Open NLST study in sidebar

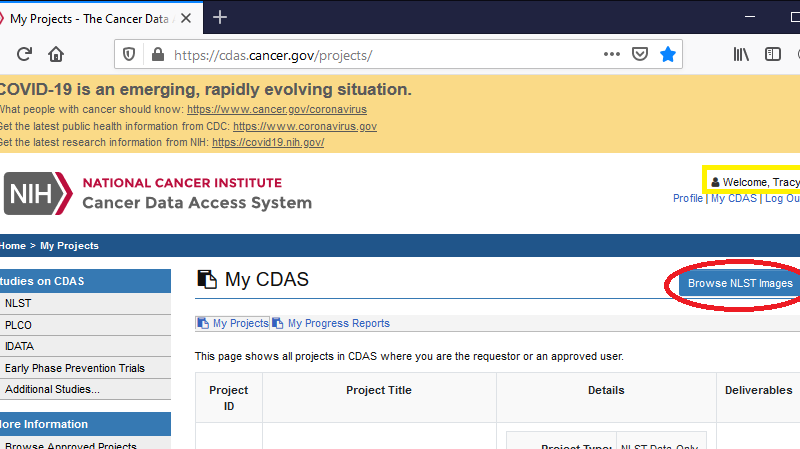pos(85,303)
